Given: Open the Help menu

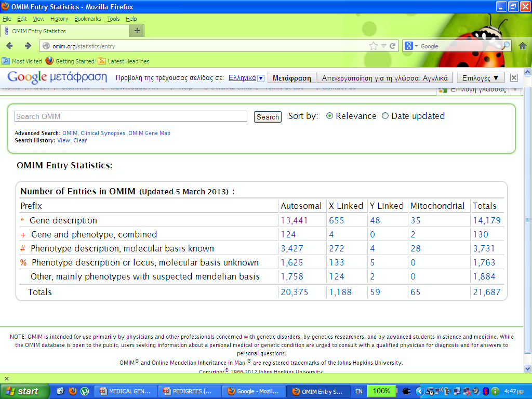Looking at the screenshot, I should click(131, 19).
